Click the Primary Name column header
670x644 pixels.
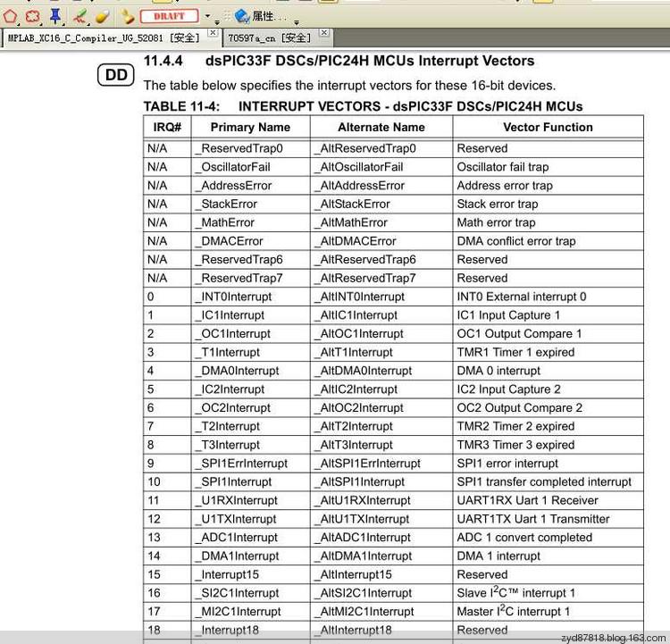[250, 127]
